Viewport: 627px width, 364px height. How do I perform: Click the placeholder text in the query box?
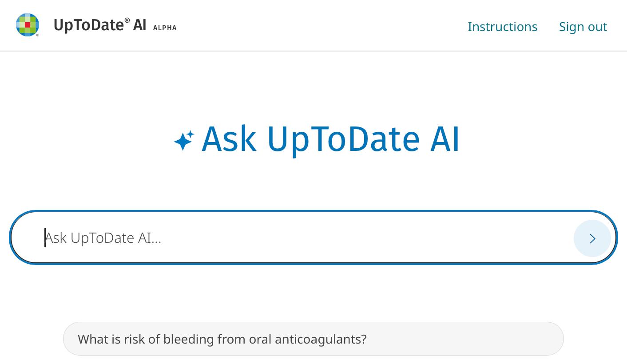coord(104,238)
